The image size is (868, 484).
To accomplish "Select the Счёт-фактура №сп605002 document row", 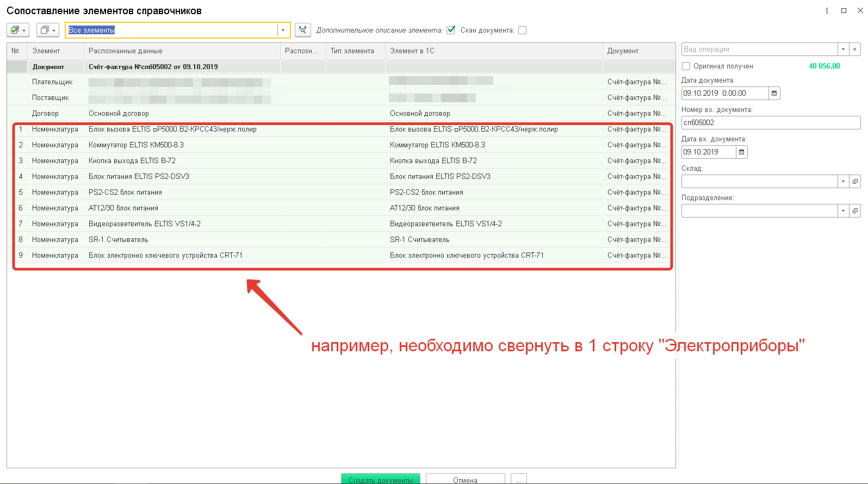I will click(x=341, y=67).
